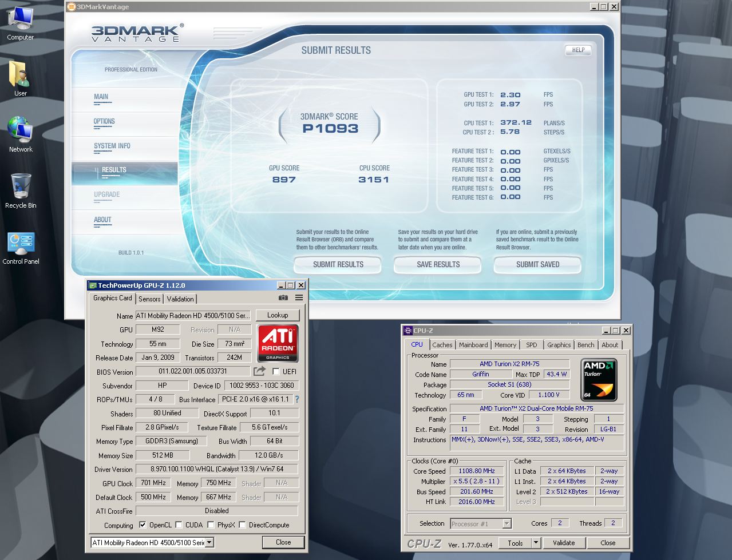Click the GPU Name field in GPU-Z
The width and height of the screenshot is (732, 560).
click(x=193, y=316)
